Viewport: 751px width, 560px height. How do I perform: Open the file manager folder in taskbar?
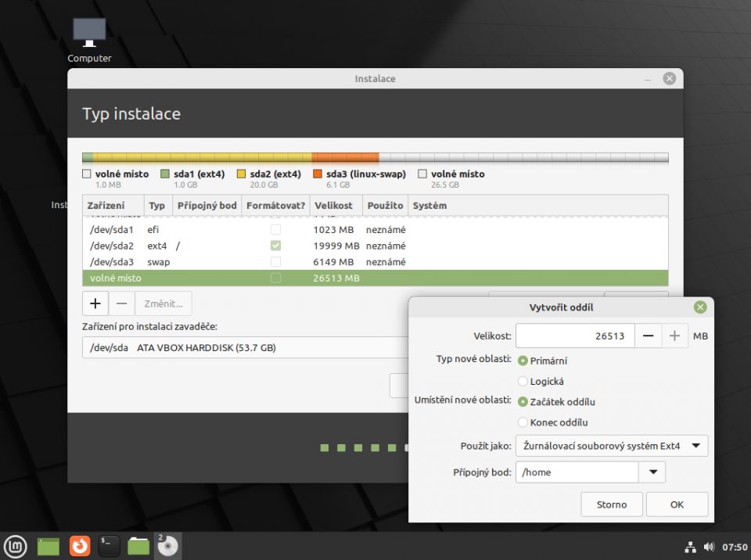(x=138, y=546)
